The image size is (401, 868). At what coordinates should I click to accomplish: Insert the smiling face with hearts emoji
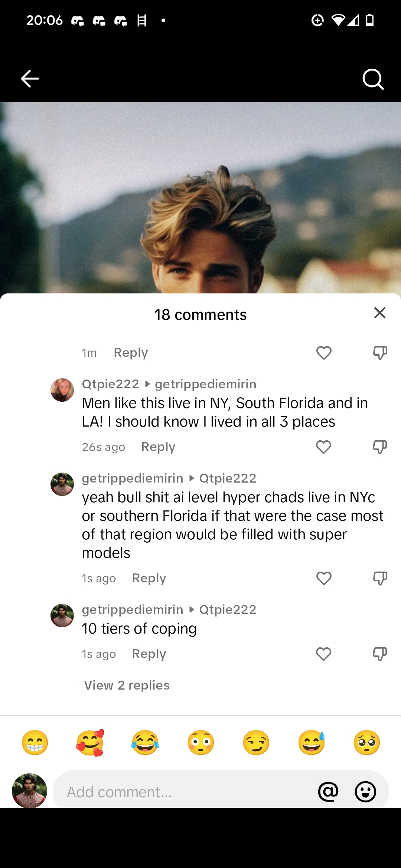[90, 743]
